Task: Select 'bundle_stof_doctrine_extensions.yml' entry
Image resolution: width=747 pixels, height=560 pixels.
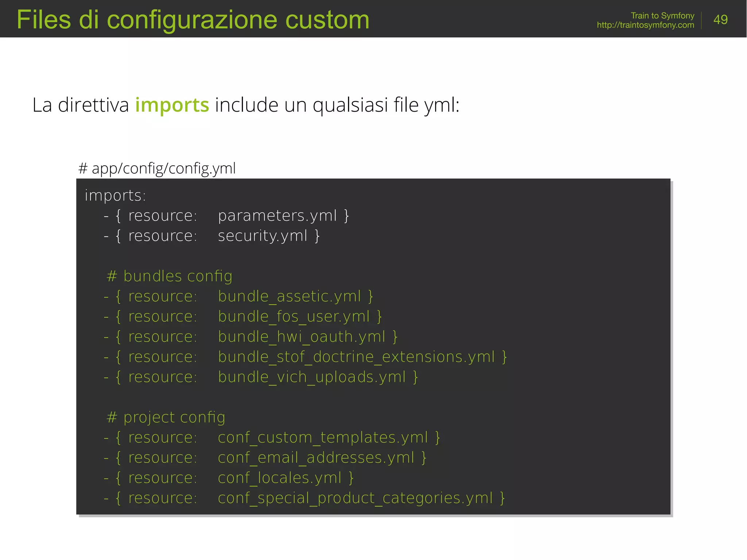Action: 306,357
